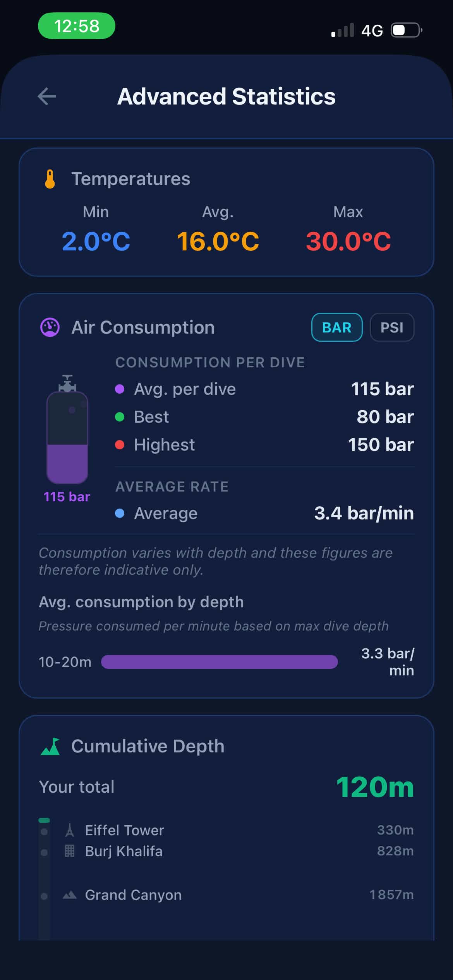Tap the green 12:58 time pill
The height and width of the screenshot is (980, 453).
(77, 26)
